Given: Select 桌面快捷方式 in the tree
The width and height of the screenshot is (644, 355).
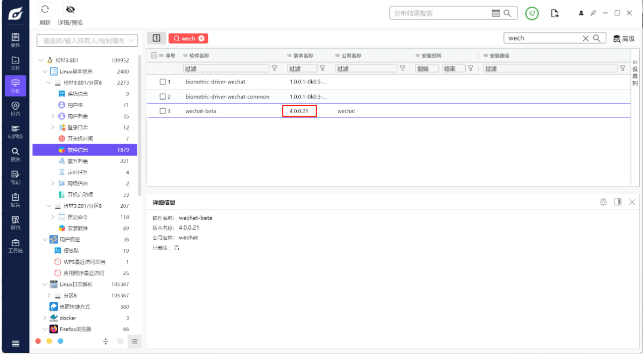Looking at the screenshot, I should point(75,307).
